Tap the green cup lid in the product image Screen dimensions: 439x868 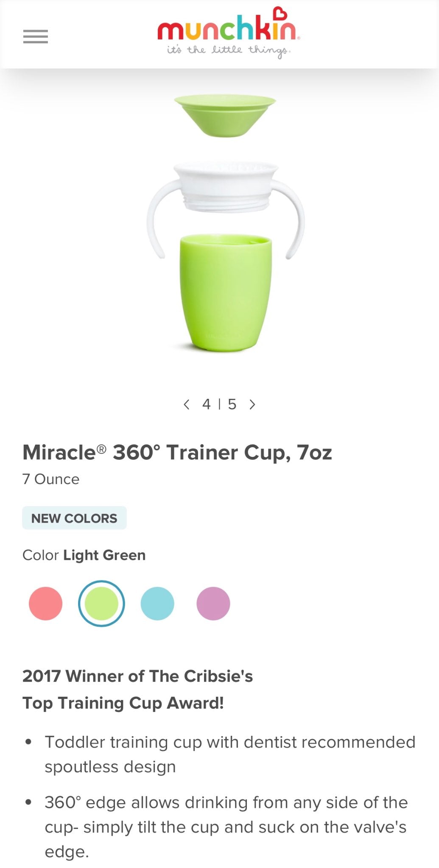point(225,115)
